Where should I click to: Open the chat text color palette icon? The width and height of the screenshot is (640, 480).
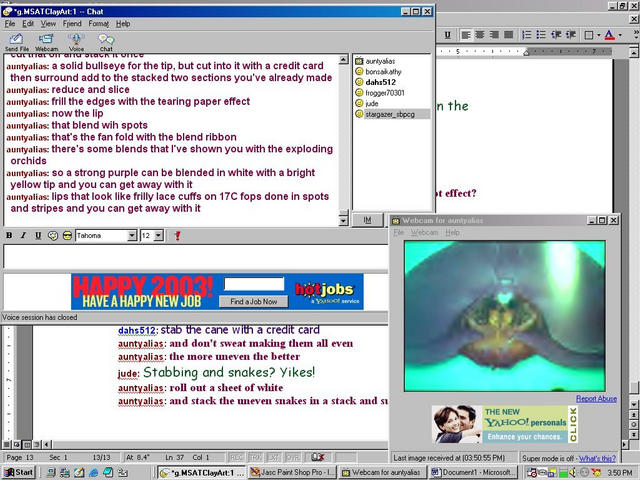point(53,236)
